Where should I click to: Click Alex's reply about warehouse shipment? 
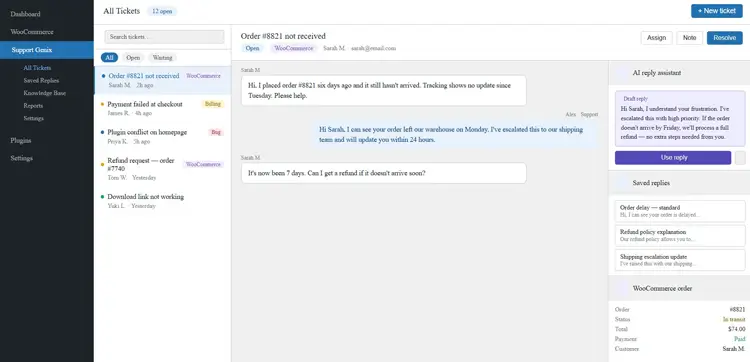coord(456,135)
